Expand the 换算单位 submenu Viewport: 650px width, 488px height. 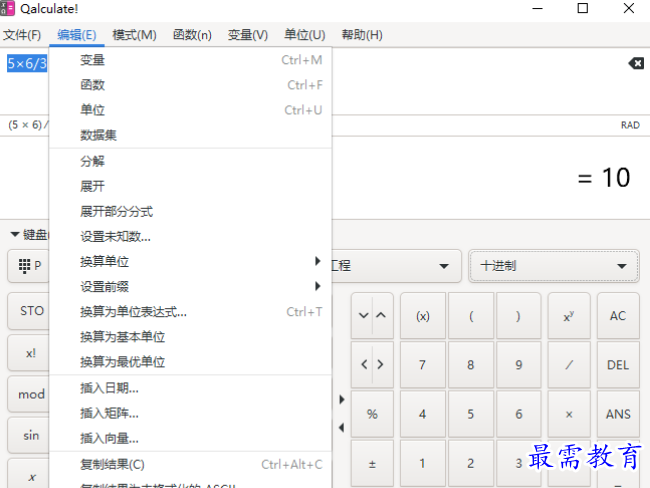point(191,262)
